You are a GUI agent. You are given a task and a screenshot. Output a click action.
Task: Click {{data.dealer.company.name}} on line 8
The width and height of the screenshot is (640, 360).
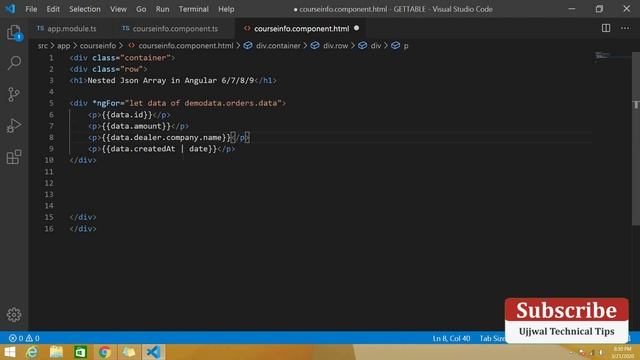166,138
